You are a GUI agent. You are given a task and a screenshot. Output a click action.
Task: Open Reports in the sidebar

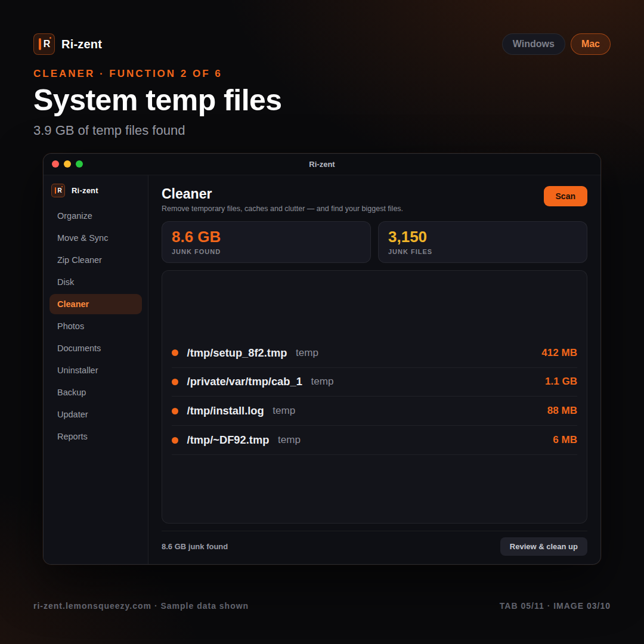coord(95,436)
